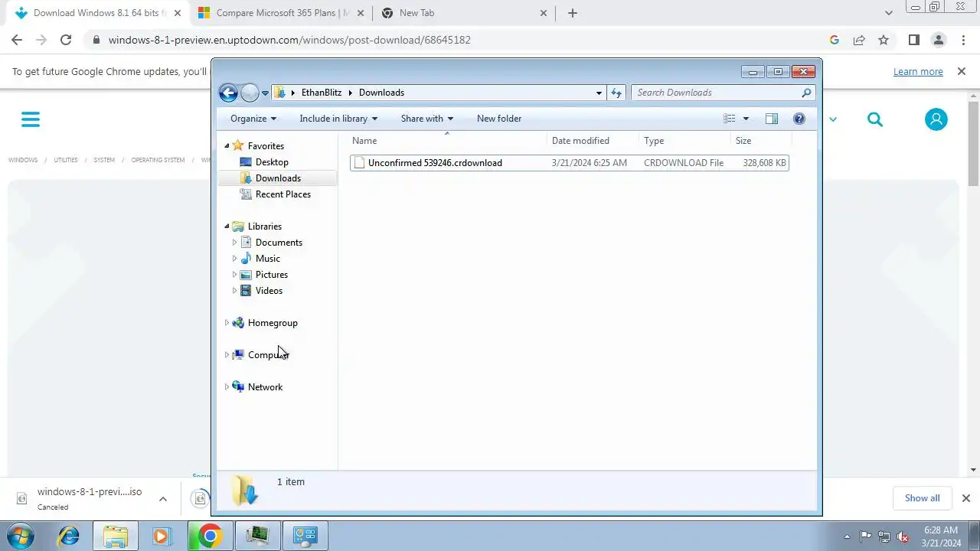Select Downloads in Favorites
Screen dimensions: 980x551
(x=278, y=178)
